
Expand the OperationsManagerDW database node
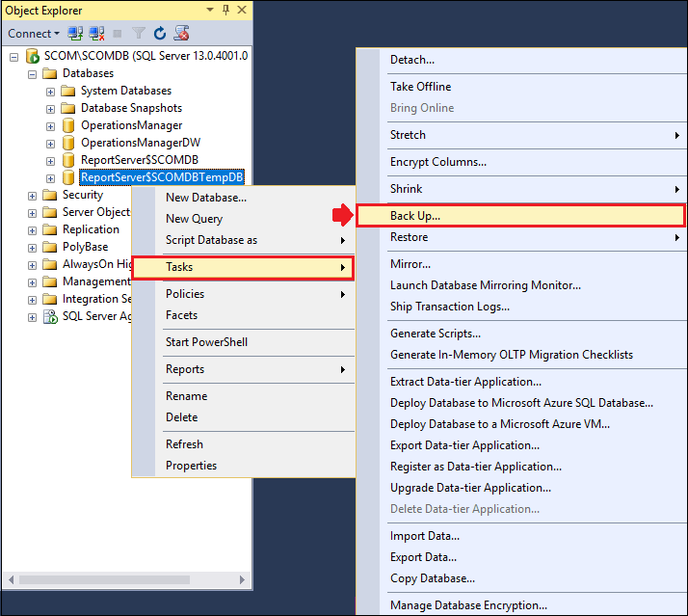coord(50,144)
